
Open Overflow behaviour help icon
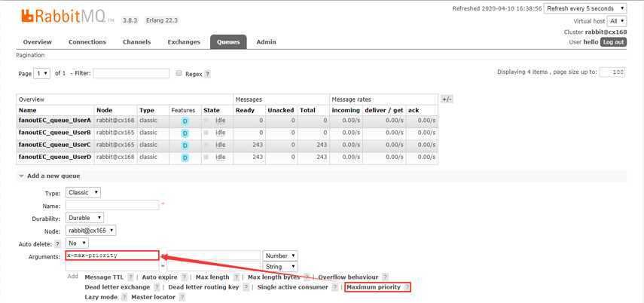(x=385, y=277)
